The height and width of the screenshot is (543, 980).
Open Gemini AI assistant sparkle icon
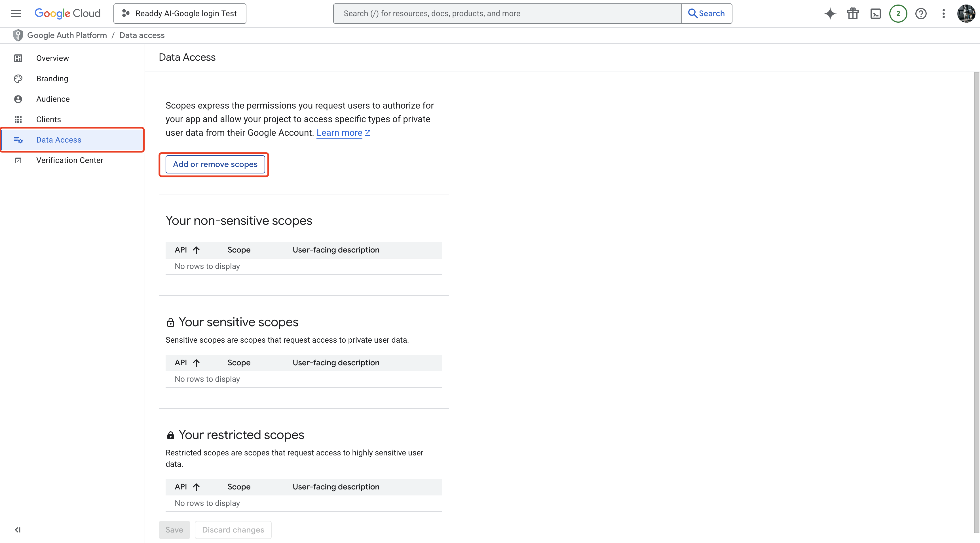click(x=830, y=14)
